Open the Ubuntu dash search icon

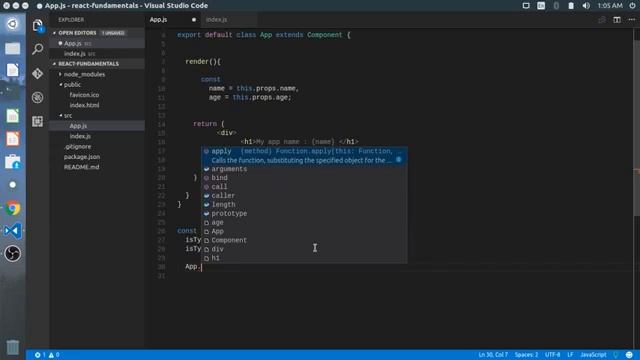13,24
